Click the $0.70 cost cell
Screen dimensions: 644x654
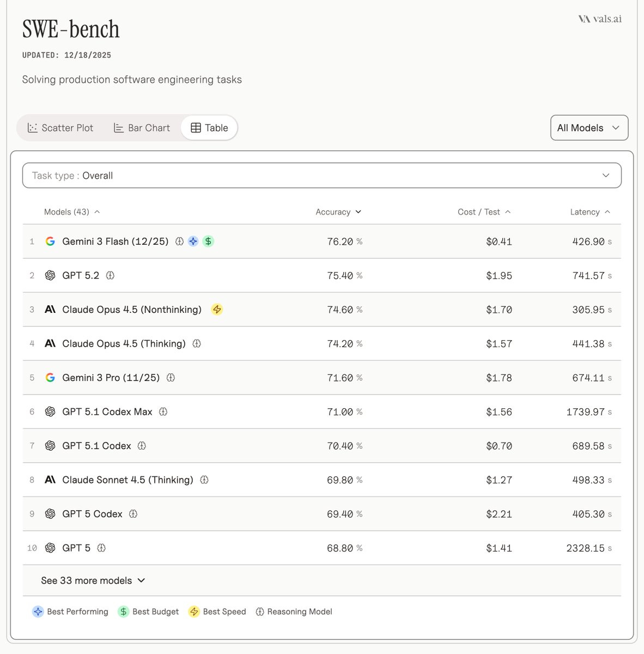pyautogui.click(x=499, y=446)
